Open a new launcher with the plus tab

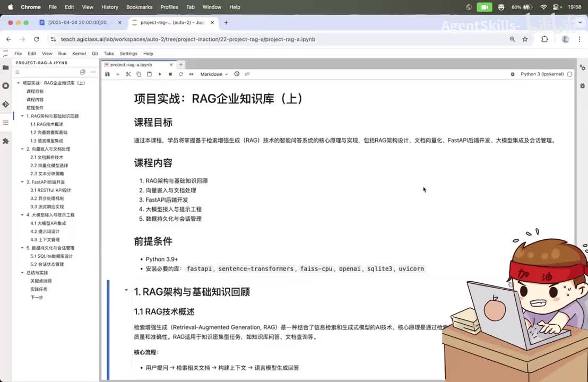point(181,65)
